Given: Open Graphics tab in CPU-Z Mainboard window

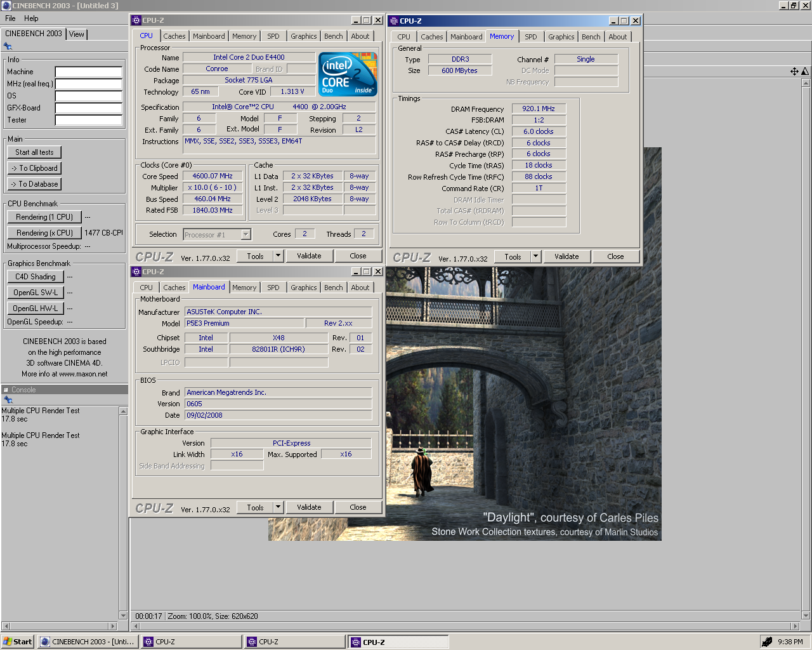Looking at the screenshot, I should (304, 288).
